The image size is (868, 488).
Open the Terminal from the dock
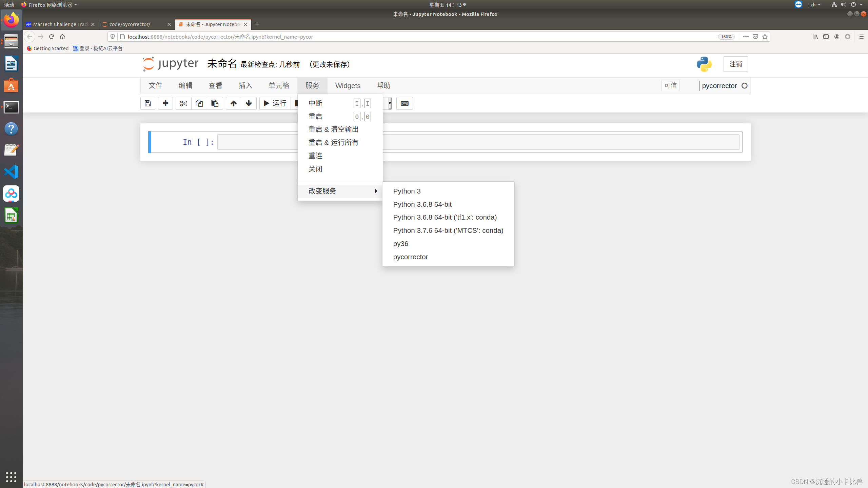(x=11, y=107)
